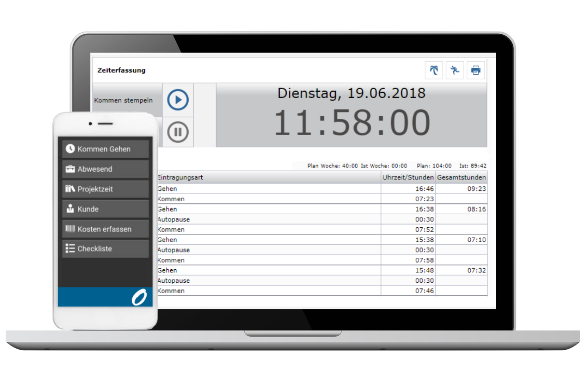Open the print function
Viewport: 588px width, 387px height.
click(x=475, y=70)
